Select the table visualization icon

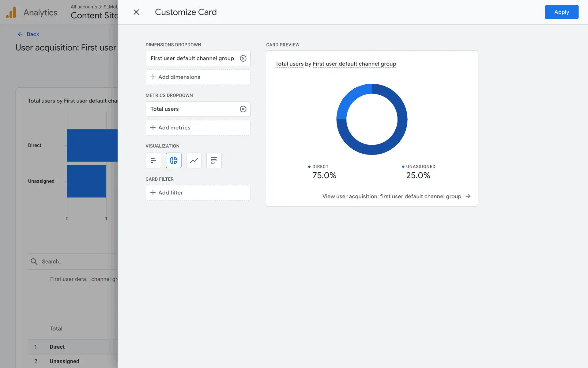pos(214,160)
